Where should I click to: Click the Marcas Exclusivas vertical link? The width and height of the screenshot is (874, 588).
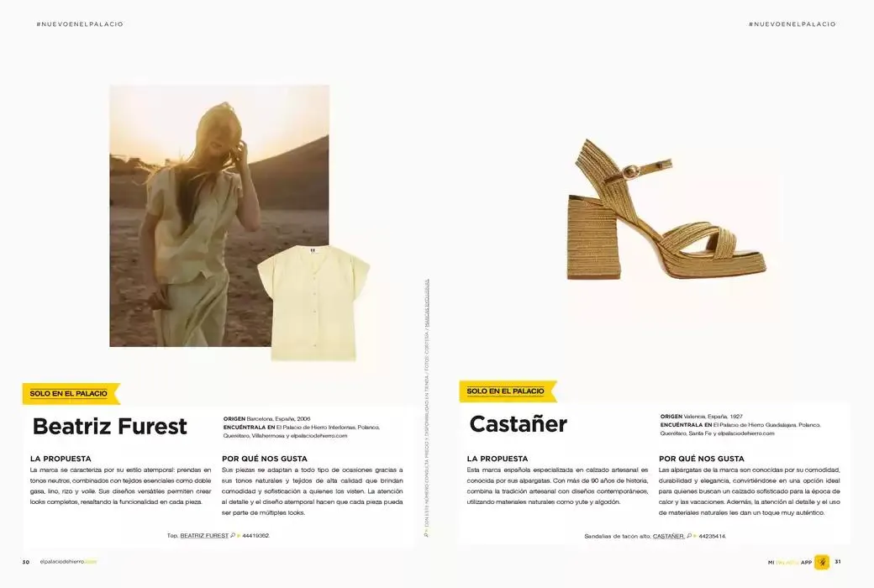[426, 296]
